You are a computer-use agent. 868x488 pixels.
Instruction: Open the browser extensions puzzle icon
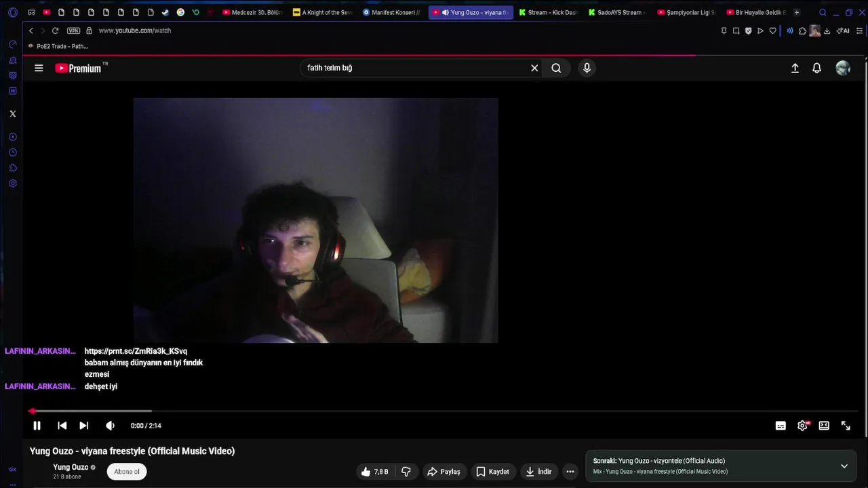pyautogui.click(x=802, y=30)
